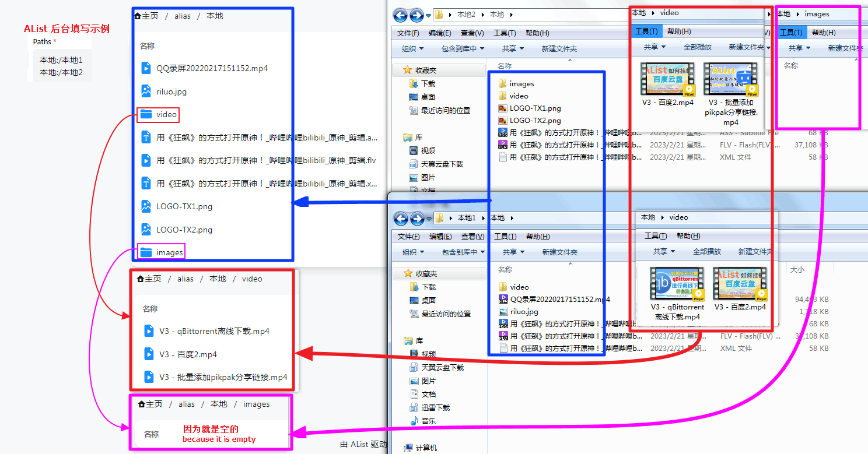Open LOGO-TX2.png in 本地2 Explorer file list

[530, 120]
